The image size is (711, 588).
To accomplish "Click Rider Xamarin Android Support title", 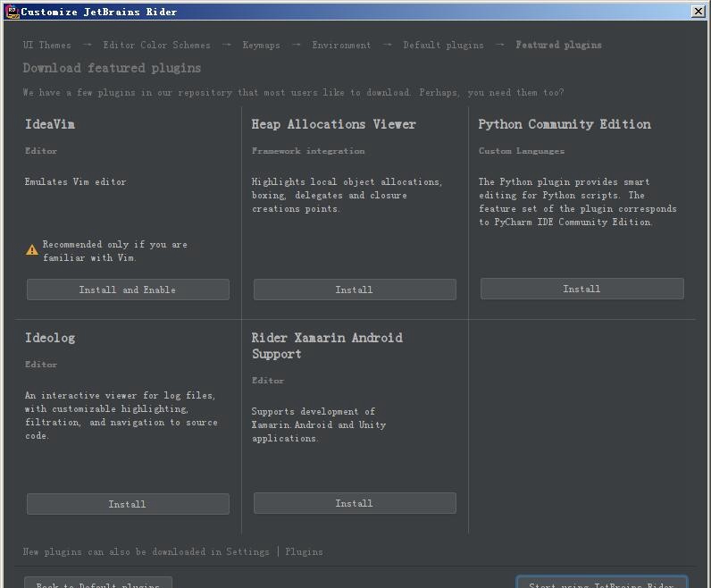I will pos(327,346).
